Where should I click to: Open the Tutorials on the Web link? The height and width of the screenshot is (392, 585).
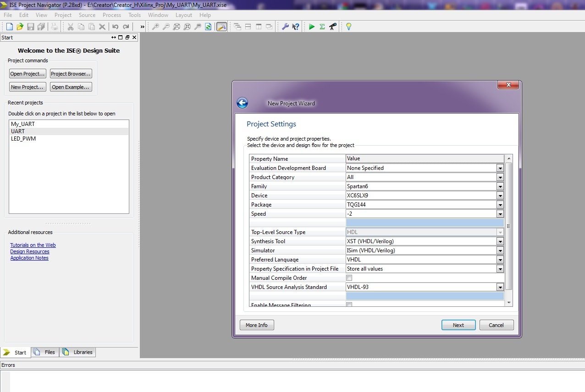(x=33, y=245)
